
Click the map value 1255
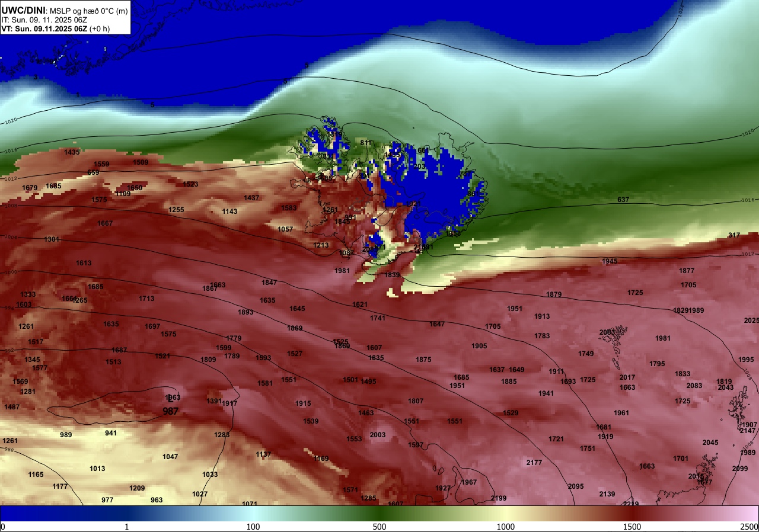coord(176,210)
